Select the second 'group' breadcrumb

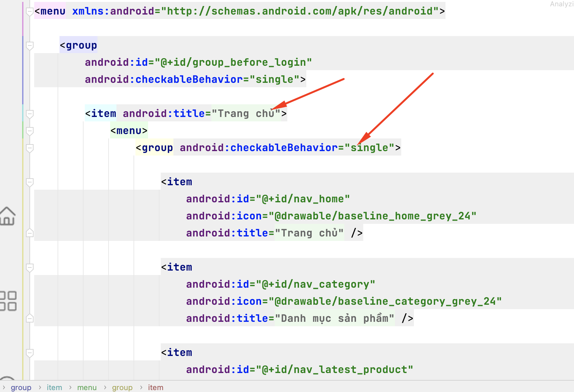122,387
